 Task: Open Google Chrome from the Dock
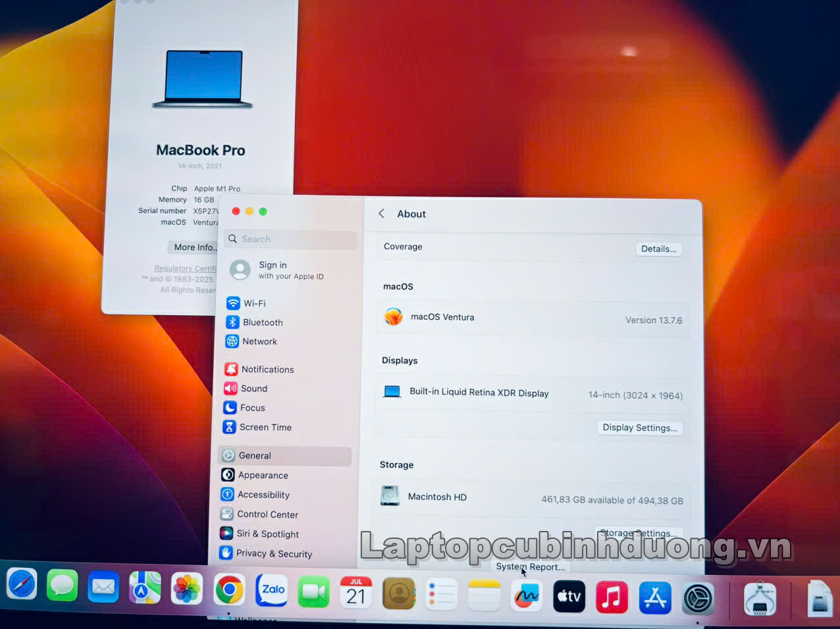229,590
